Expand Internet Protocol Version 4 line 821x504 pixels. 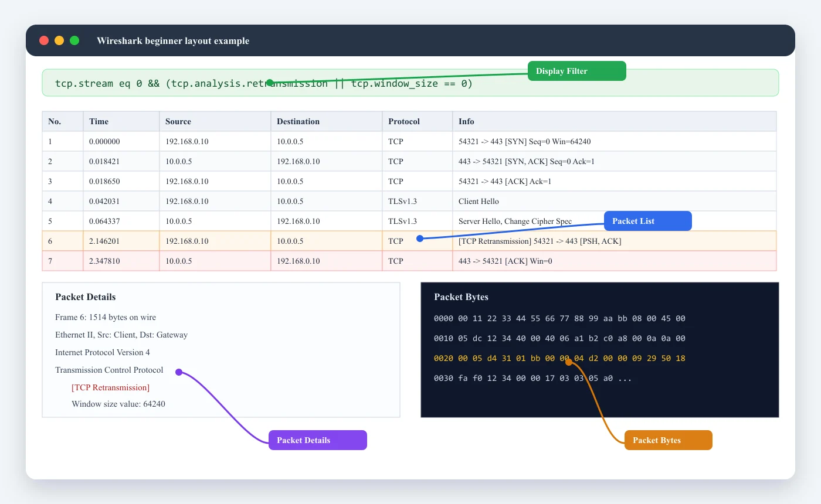click(103, 352)
